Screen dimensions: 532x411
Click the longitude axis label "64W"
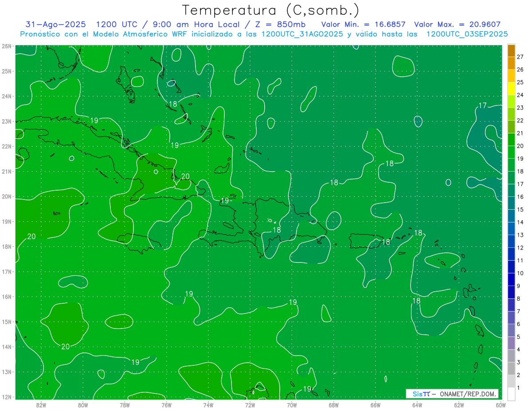coord(417,404)
